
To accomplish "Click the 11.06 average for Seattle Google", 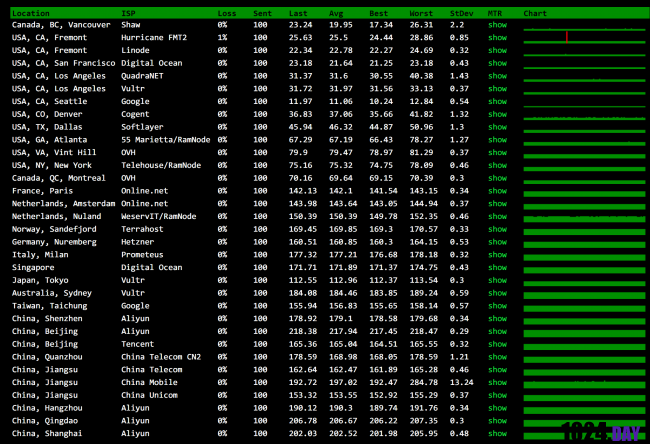I will [341, 102].
